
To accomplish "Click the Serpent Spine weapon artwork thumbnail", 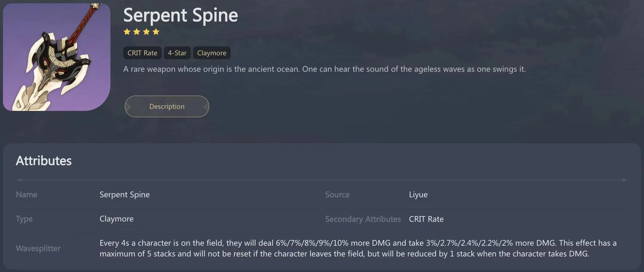I will click(57, 57).
